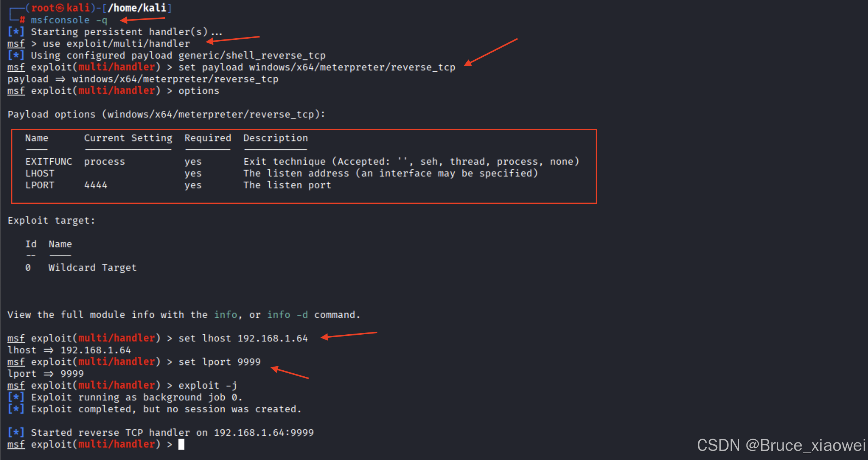Click the LPORT value 4444 in options table

(x=96, y=185)
